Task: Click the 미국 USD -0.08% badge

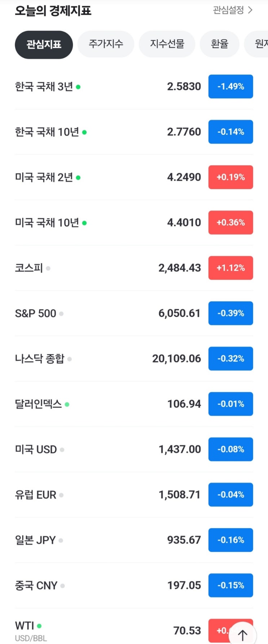Action: pos(230,449)
